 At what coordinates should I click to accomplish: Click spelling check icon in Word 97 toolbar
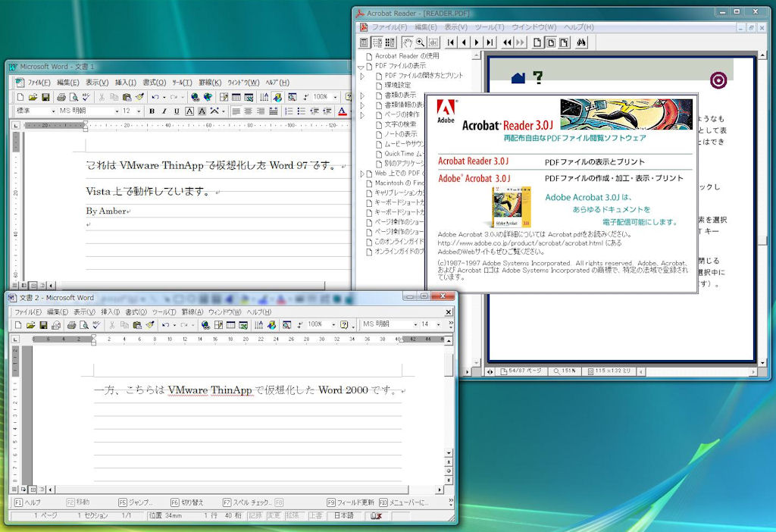[x=86, y=97]
